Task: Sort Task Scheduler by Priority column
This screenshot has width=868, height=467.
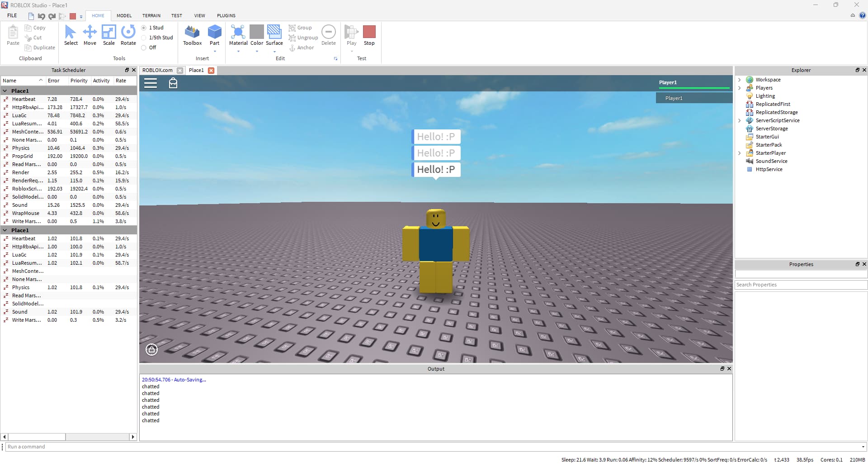Action: [x=79, y=81]
